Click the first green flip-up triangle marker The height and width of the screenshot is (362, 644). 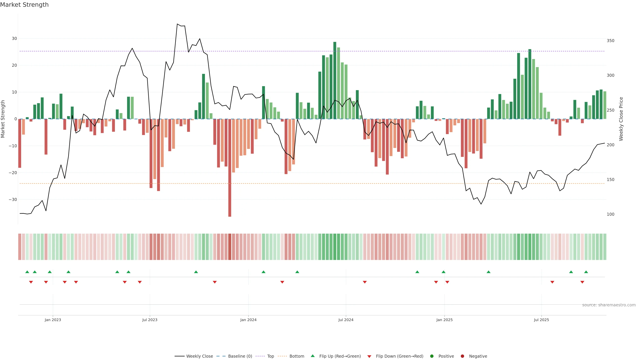pos(27,272)
